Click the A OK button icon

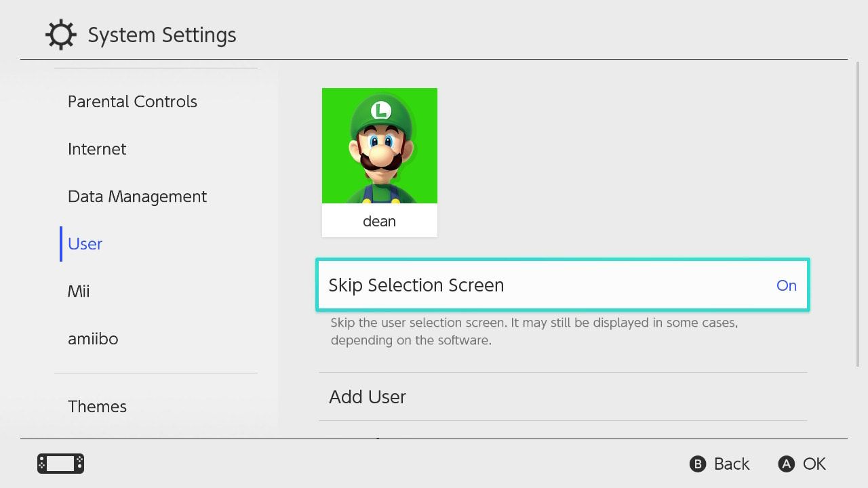pyautogui.click(x=786, y=464)
